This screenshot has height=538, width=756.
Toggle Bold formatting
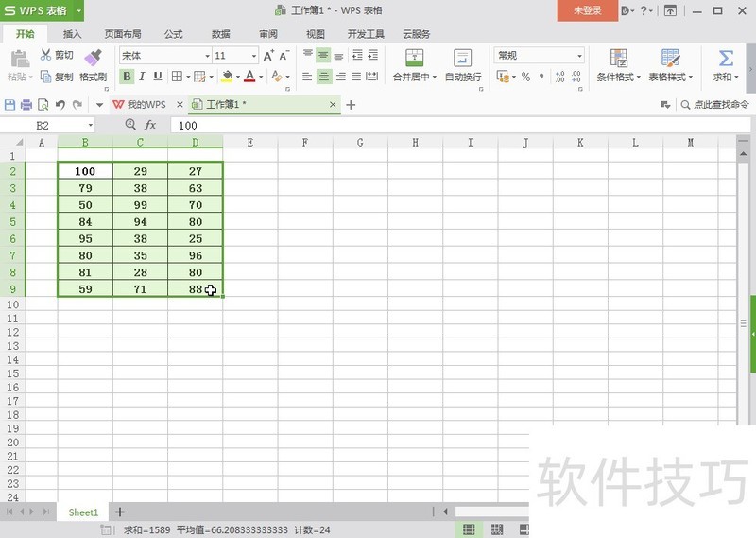(x=127, y=77)
